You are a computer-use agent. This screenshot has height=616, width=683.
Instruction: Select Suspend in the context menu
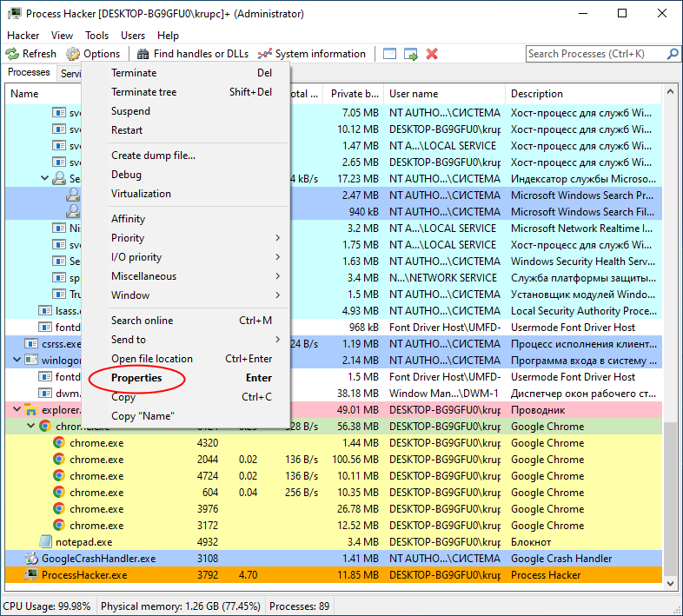[186, 111]
